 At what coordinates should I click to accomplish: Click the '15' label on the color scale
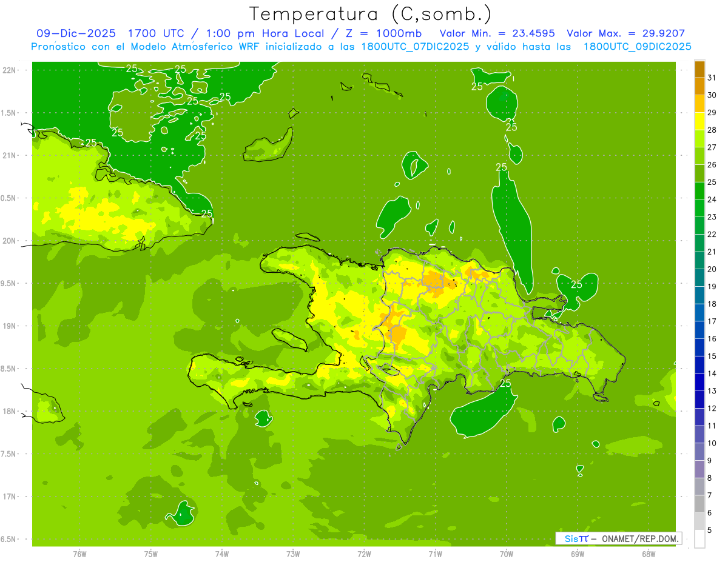click(x=712, y=356)
